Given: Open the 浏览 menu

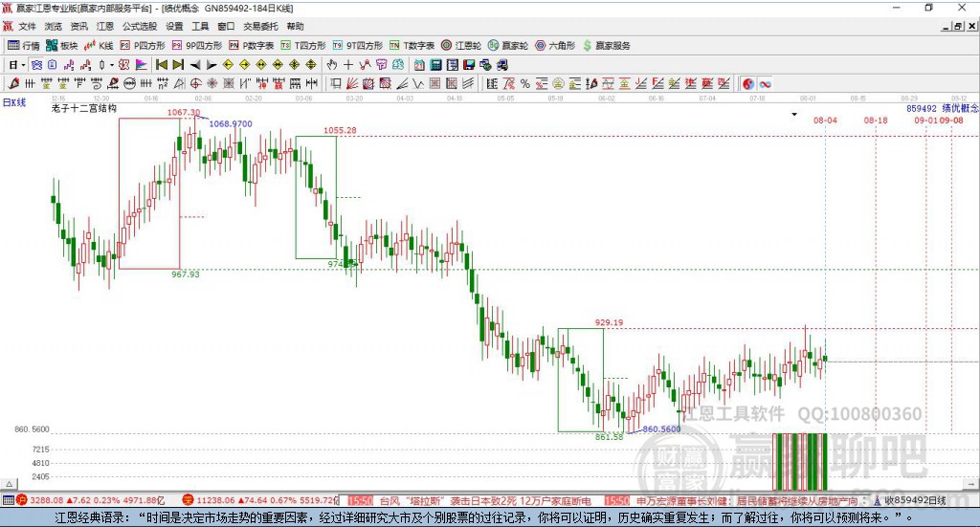Looking at the screenshot, I should pyautogui.click(x=54, y=26).
